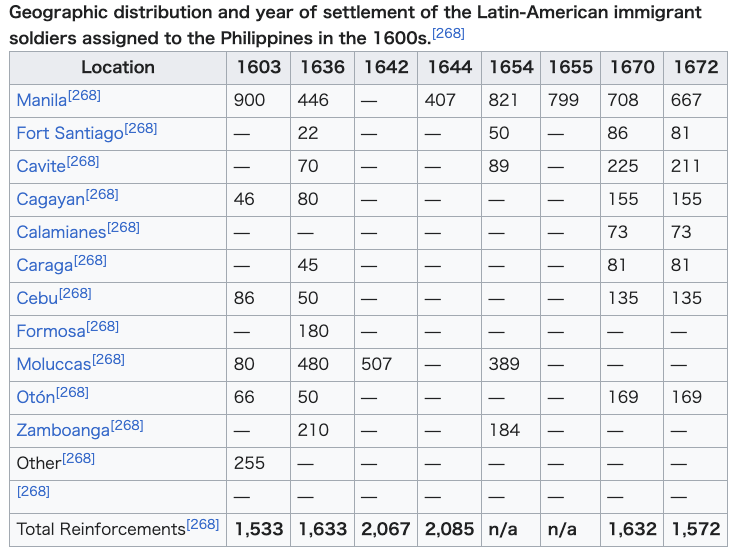Visit the Cebu link

click(x=37, y=298)
